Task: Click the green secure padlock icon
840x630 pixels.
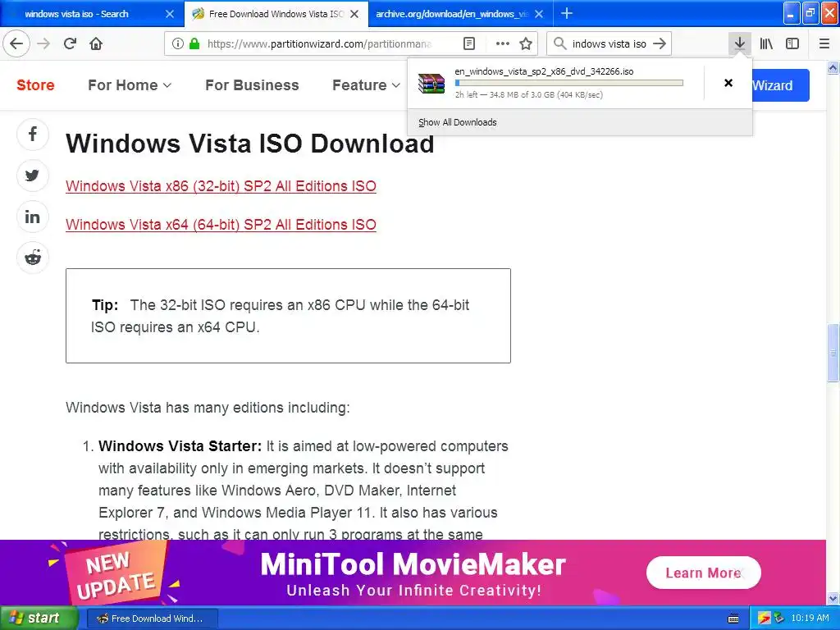Action: point(194,43)
